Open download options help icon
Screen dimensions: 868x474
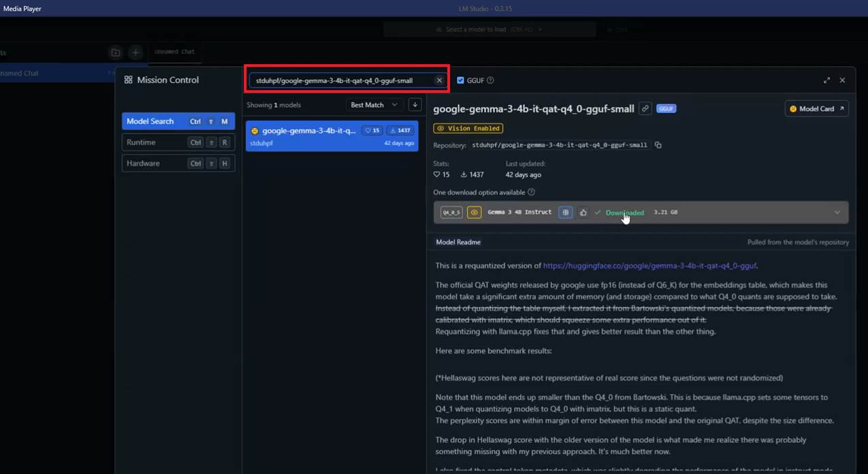pyautogui.click(x=532, y=193)
